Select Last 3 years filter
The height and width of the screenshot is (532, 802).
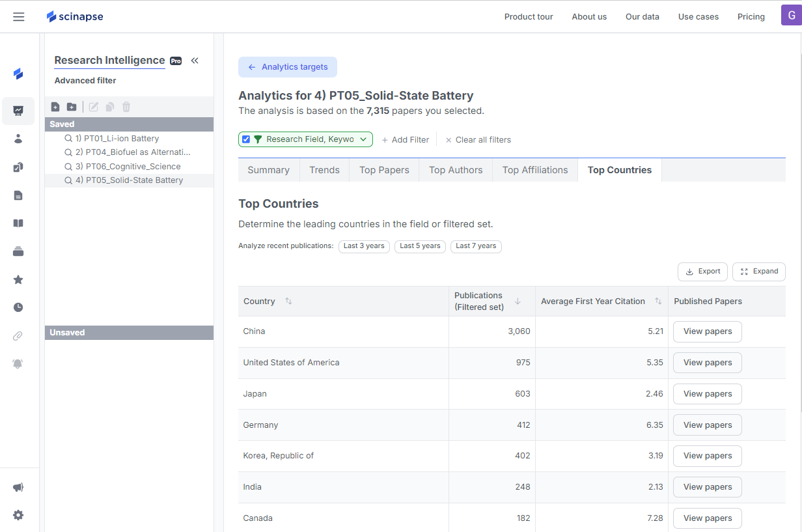[364, 246]
